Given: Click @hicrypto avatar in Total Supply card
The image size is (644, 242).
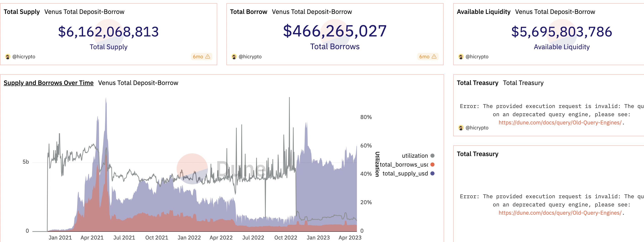Looking at the screenshot, I should [x=8, y=57].
